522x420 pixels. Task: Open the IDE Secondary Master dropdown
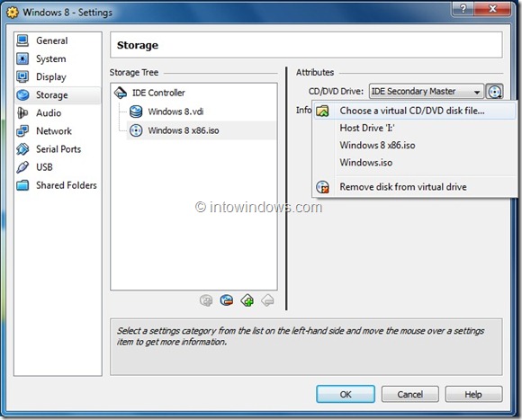point(426,92)
